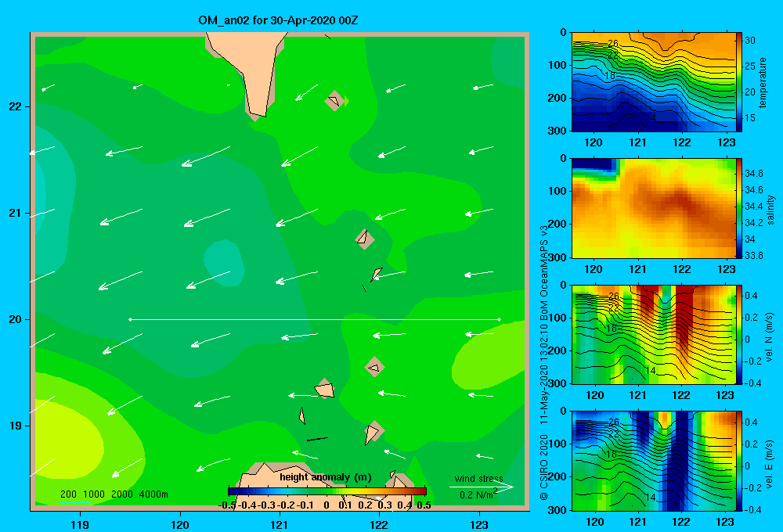Viewport: 783px width, 532px height.
Task: Click the island near latitude 18.9 longitude 121.9
Action: click(x=373, y=432)
